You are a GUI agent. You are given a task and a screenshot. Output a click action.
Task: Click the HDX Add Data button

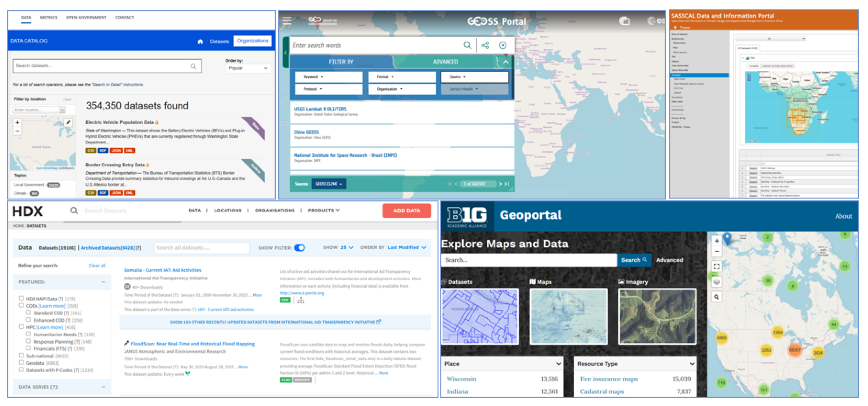click(407, 211)
